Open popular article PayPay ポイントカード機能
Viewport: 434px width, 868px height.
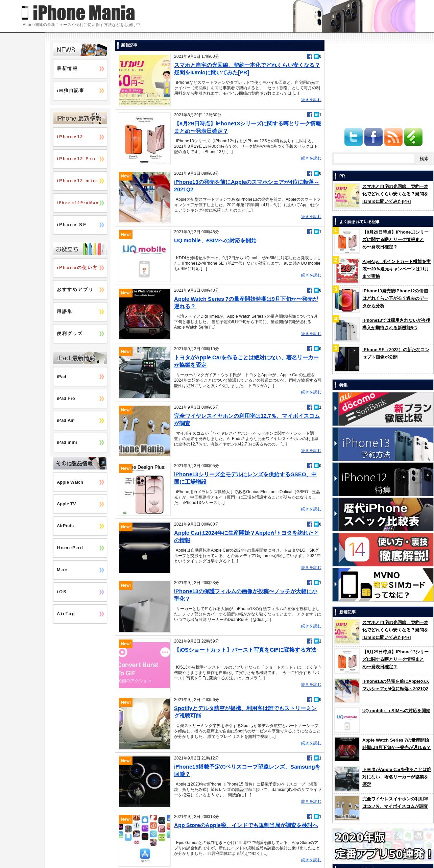[396, 269]
